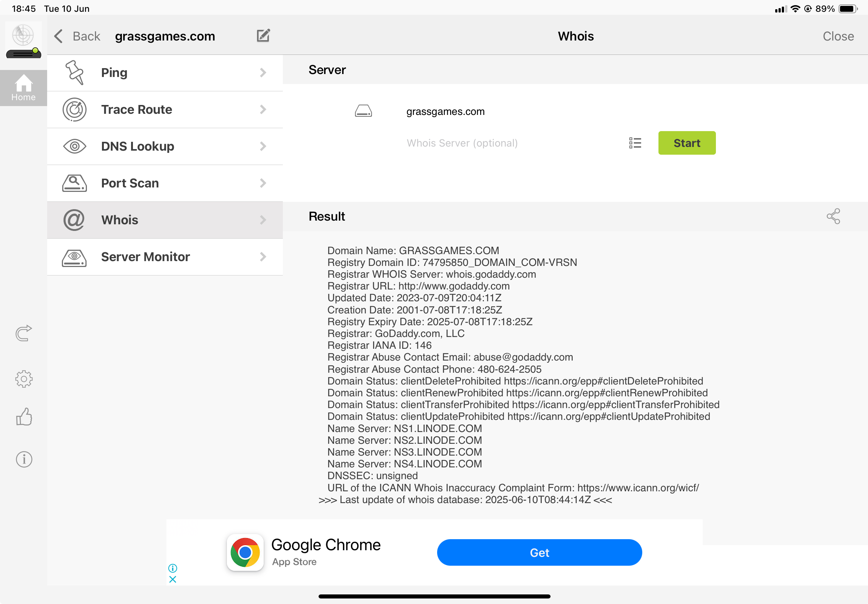Open settings gear in sidebar
The width and height of the screenshot is (868, 604).
[x=24, y=378]
